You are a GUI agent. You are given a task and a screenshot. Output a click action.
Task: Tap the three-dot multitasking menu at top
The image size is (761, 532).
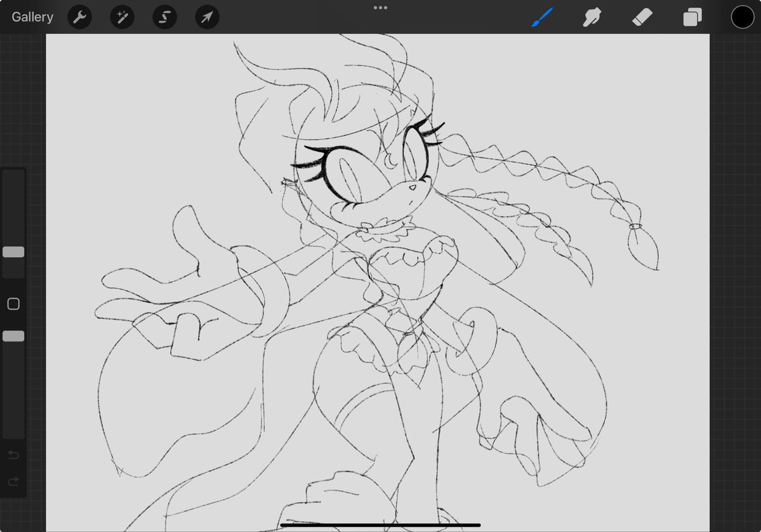tap(381, 8)
